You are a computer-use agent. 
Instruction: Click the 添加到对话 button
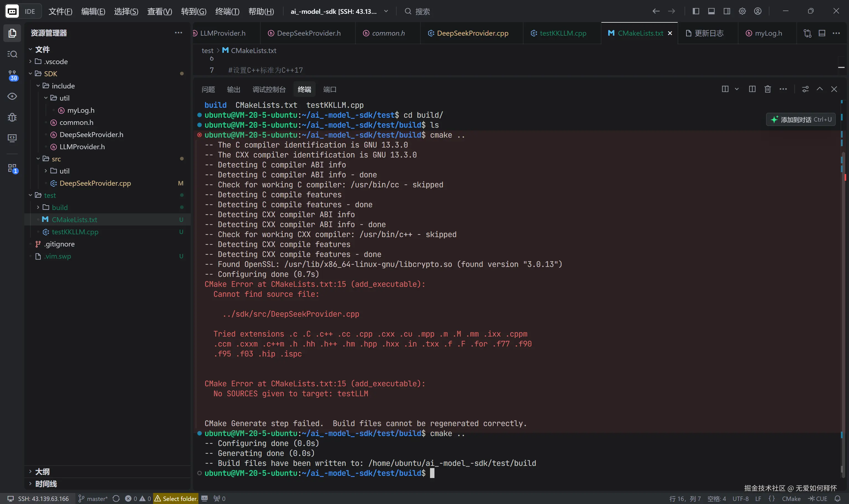click(801, 120)
